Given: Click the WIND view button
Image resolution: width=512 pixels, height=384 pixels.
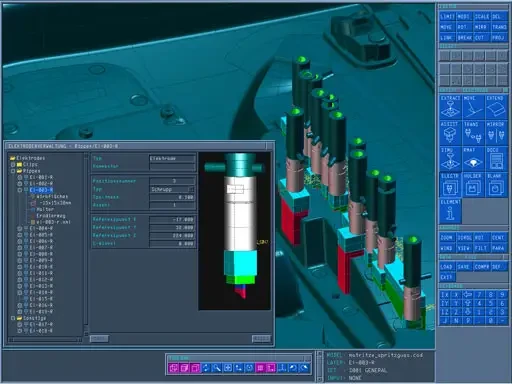Looking at the screenshot, I should [x=448, y=248].
